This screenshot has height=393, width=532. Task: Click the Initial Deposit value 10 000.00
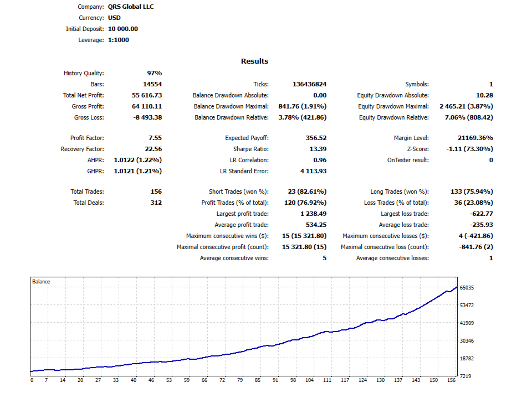[x=123, y=29]
